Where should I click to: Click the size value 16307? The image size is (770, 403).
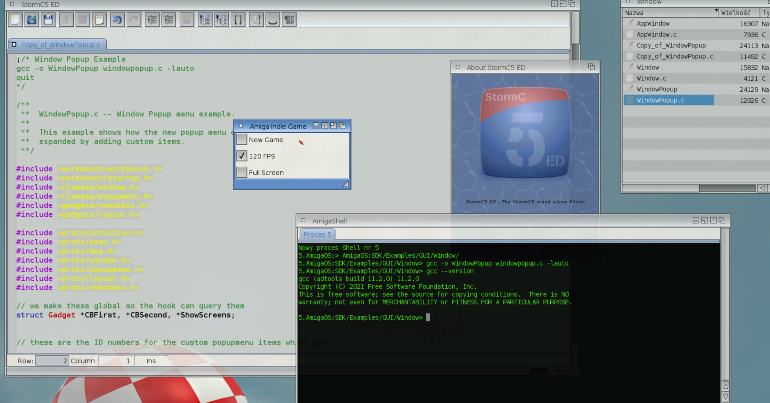click(749, 24)
